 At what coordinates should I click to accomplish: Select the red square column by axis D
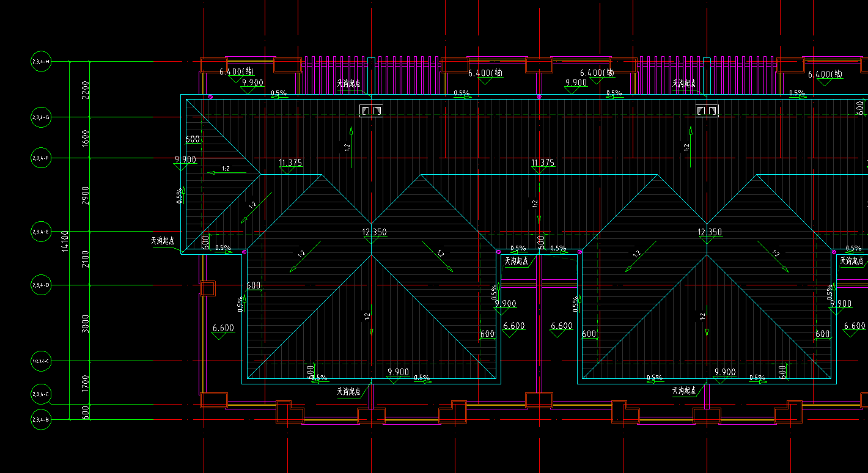coord(208,288)
